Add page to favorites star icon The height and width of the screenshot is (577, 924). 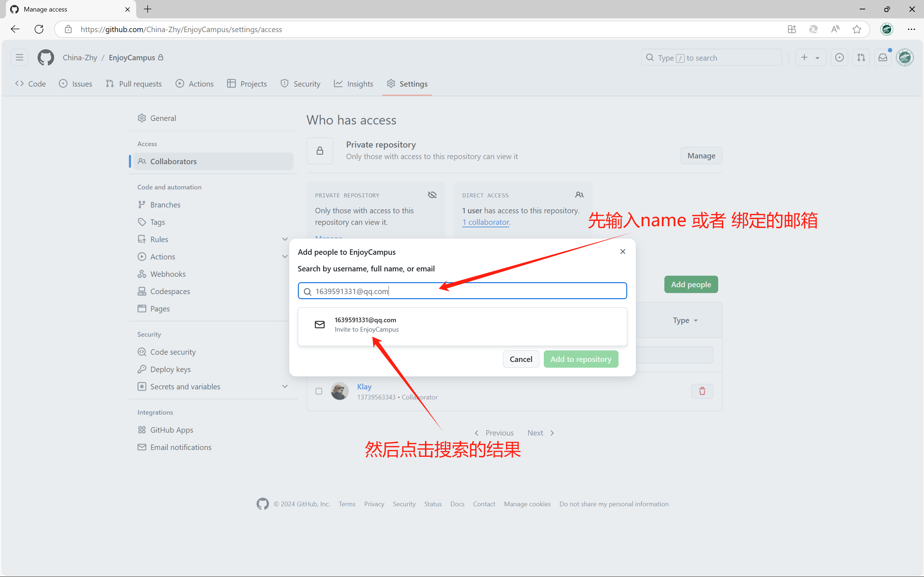pos(857,29)
